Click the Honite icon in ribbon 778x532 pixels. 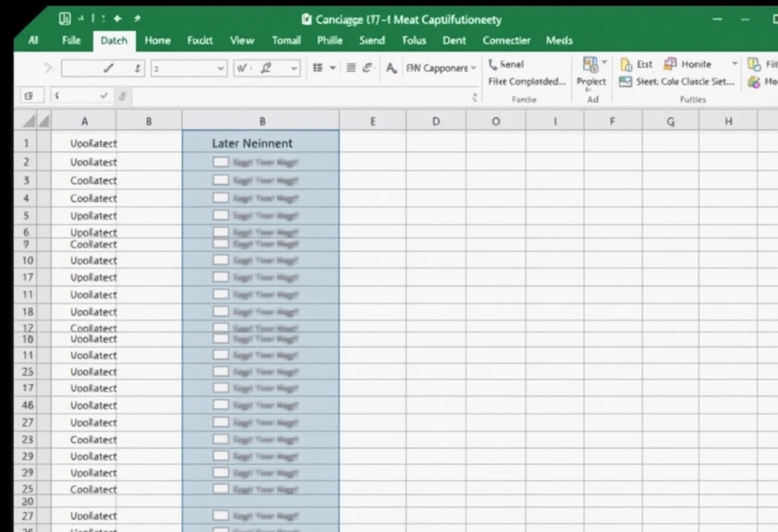coord(670,64)
